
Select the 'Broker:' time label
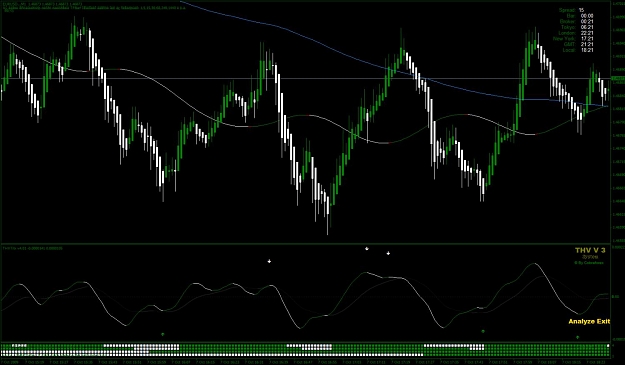tap(567, 22)
